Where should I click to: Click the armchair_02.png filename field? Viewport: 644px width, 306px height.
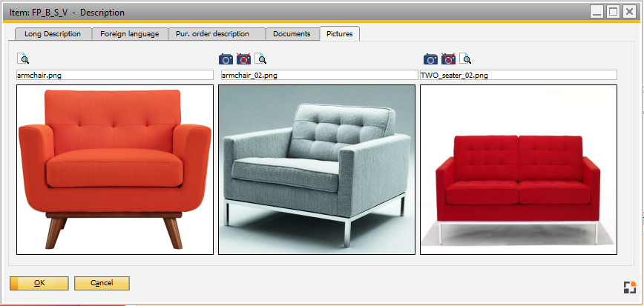point(319,75)
